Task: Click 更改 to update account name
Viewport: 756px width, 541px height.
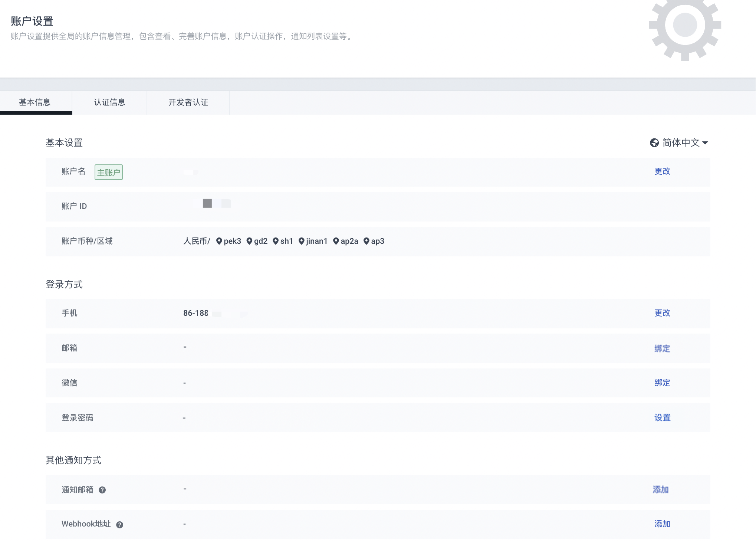Action: point(662,171)
